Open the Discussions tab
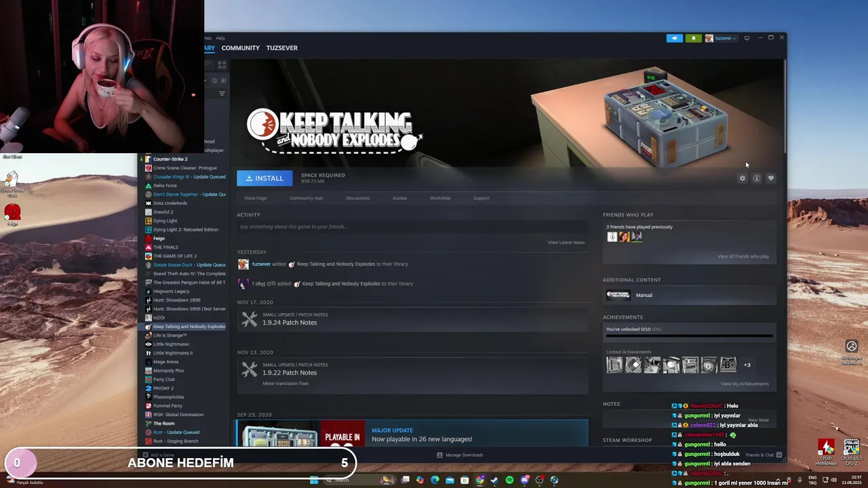Screen dimensions: 868x488 (x=357, y=198)
